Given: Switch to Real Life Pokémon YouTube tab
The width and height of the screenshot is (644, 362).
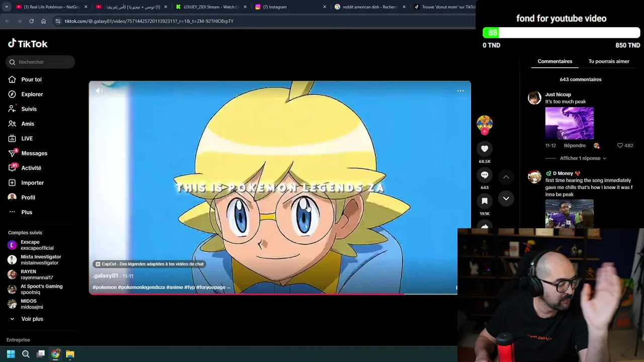Looking at the screenshot, I should point(51,7).
